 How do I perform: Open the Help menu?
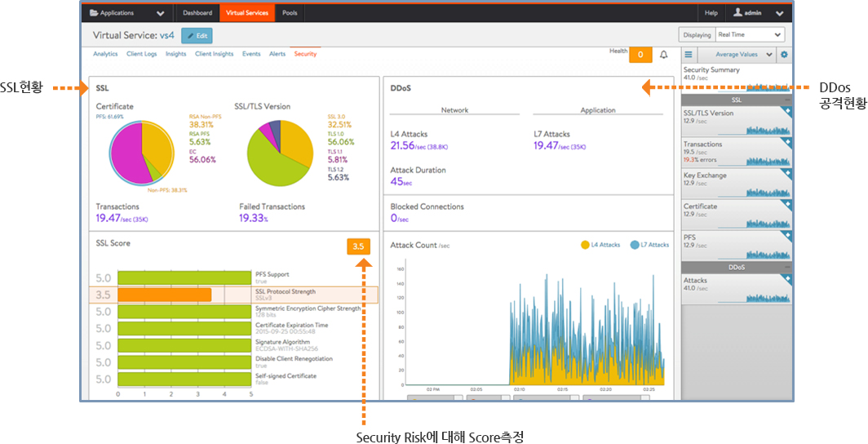pos(711,13)
